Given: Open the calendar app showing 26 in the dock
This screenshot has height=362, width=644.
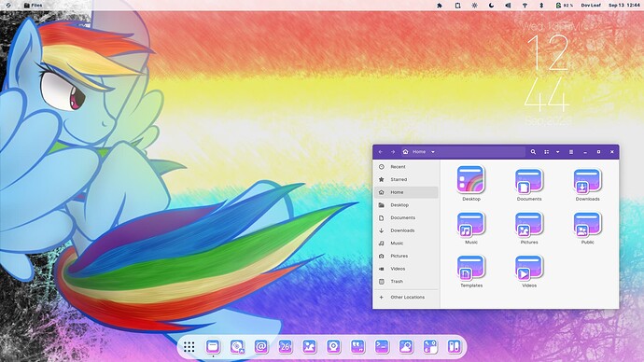Looking at the screenshot, I should click(x=285, y=347).
